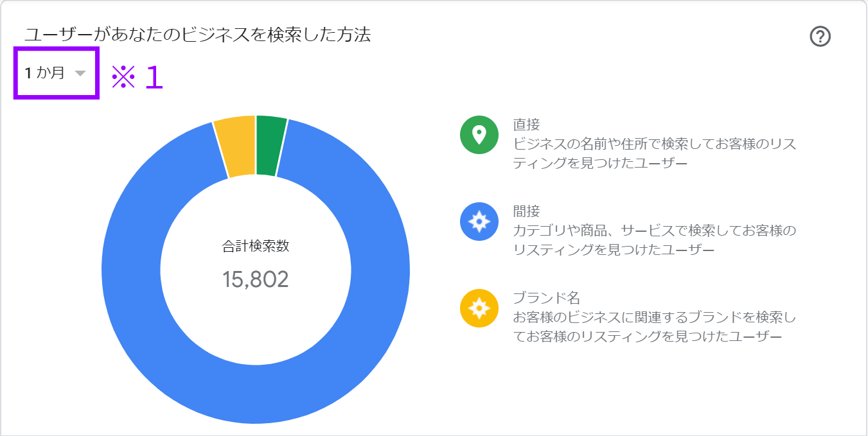Viewport: 868px width, 436px height.
Task: Click the description text under ブランド名
Action: click(654, 327)
